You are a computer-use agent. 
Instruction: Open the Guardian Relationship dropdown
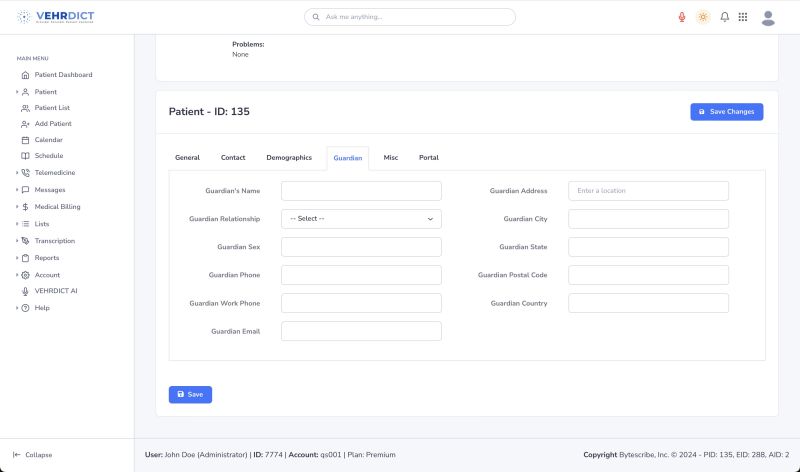tap(361, 219)
